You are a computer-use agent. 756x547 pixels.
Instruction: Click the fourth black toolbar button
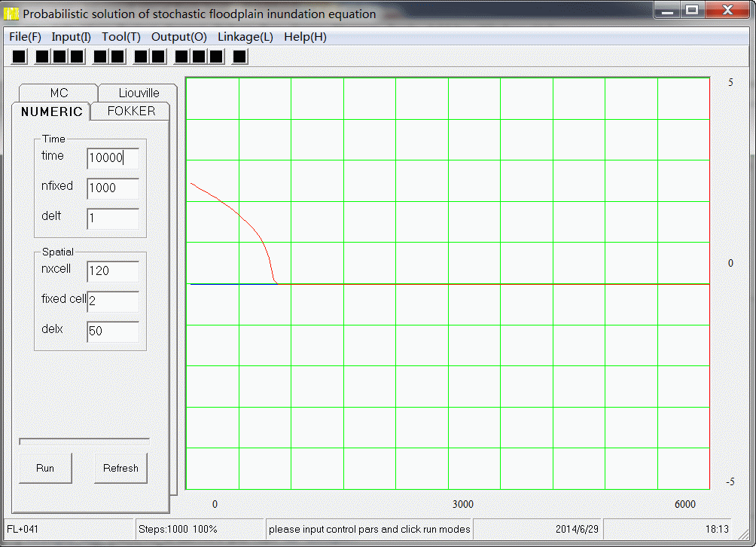pyautogui.click(x=77, y=57)
